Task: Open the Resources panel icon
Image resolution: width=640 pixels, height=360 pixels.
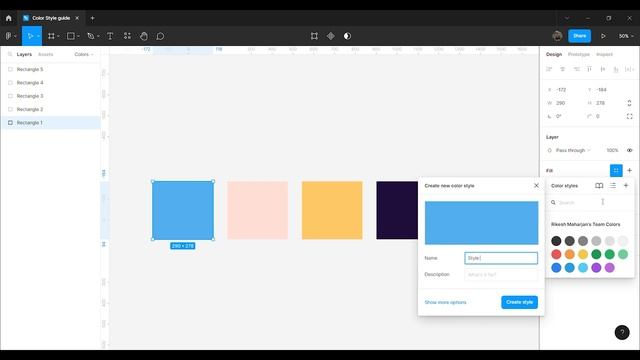Action: tap(127, 36)
